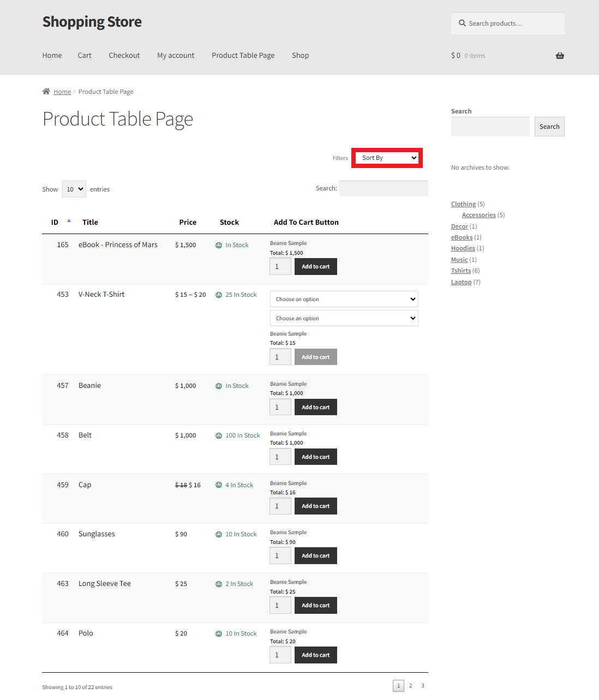Click quantity box for Polo
Image resolution: width=599 pixels, height=700 pixels.
[280, 655]
